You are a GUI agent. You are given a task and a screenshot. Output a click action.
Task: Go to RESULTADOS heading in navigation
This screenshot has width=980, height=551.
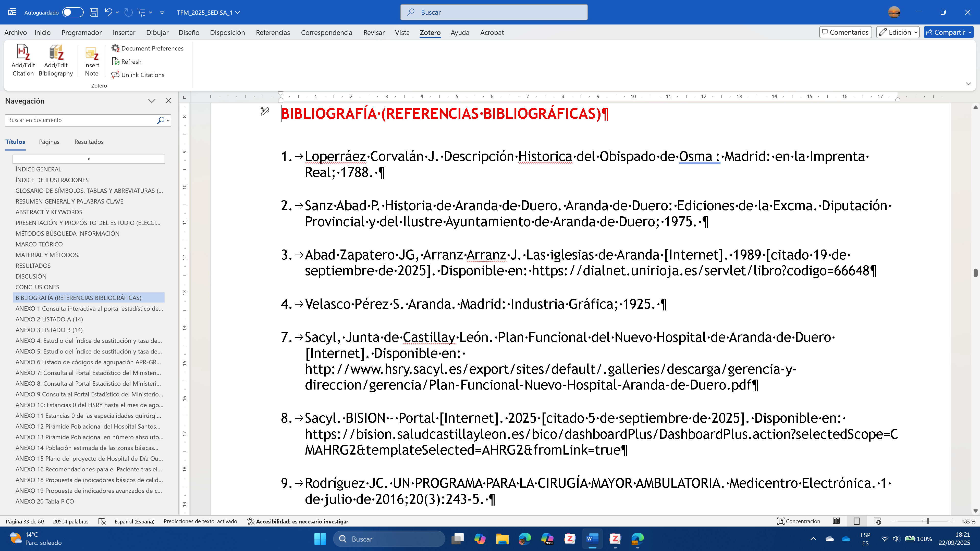point(33,266)
